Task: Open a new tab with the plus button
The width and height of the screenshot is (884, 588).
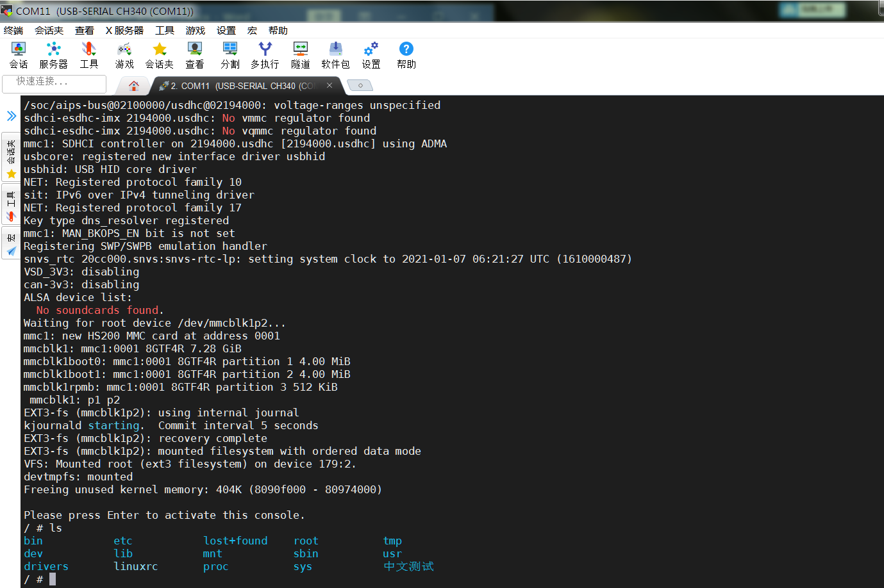Action: pyautogui.click(x=359, y=85)
